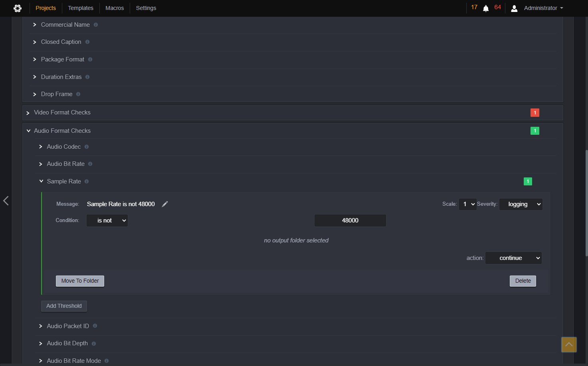Delete the Sample Rate threshold
This screenshot has height=366, width=588.
coord(523,281)
